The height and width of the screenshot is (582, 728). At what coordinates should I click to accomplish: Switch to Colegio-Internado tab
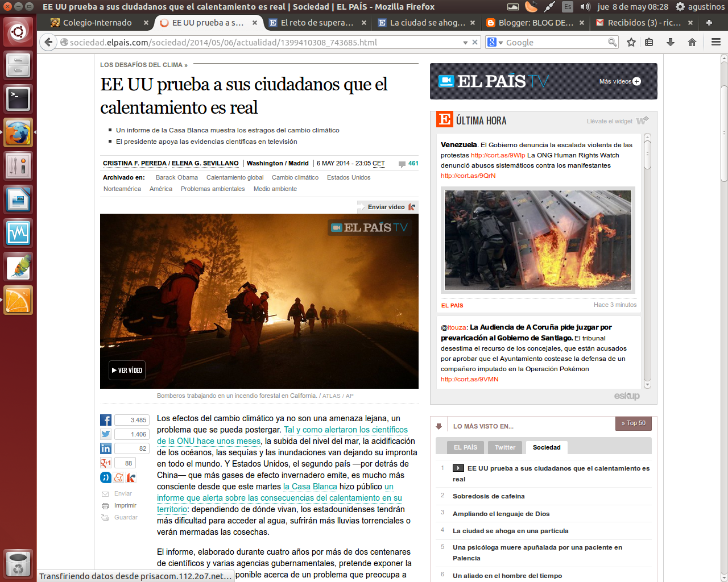click(x=97, y=23)
